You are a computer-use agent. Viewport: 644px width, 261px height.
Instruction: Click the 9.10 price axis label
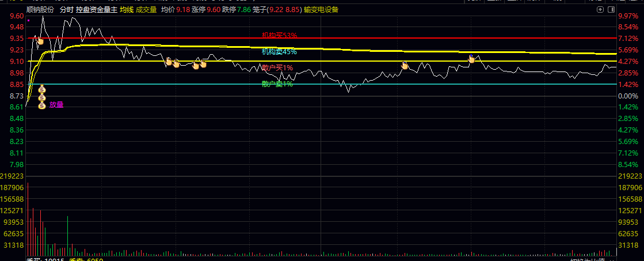click(17, 62)
